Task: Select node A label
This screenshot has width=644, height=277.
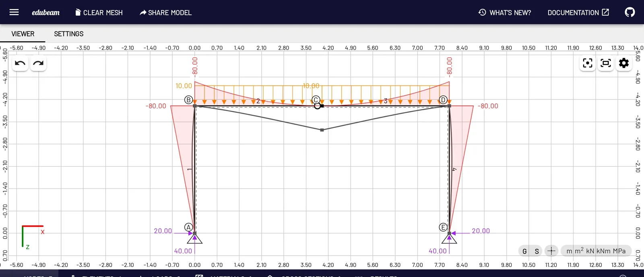Action: 188,227
